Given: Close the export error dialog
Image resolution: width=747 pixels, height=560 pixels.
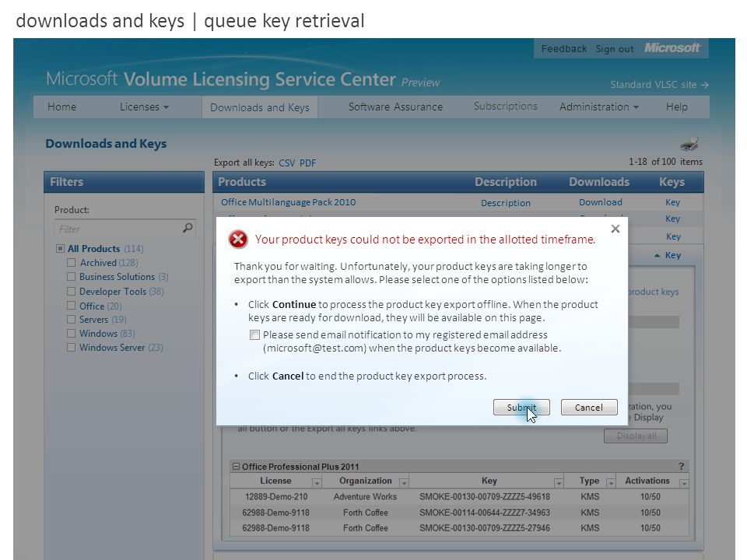Looking at the screenshot, I should 615,229.
